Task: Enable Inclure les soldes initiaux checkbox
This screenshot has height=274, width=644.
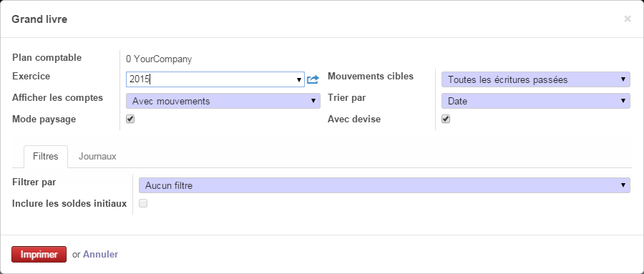Action: (143, 203)
